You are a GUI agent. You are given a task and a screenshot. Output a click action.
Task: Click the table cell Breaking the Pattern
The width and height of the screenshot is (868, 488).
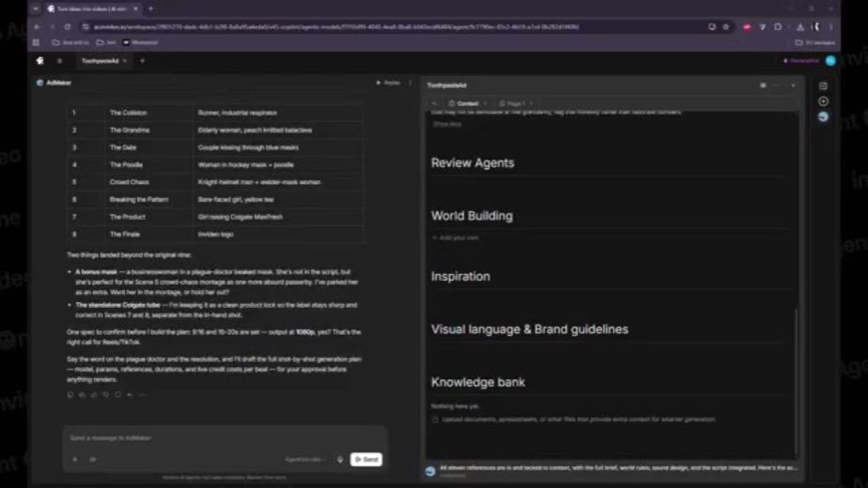(x=138, y=200)
